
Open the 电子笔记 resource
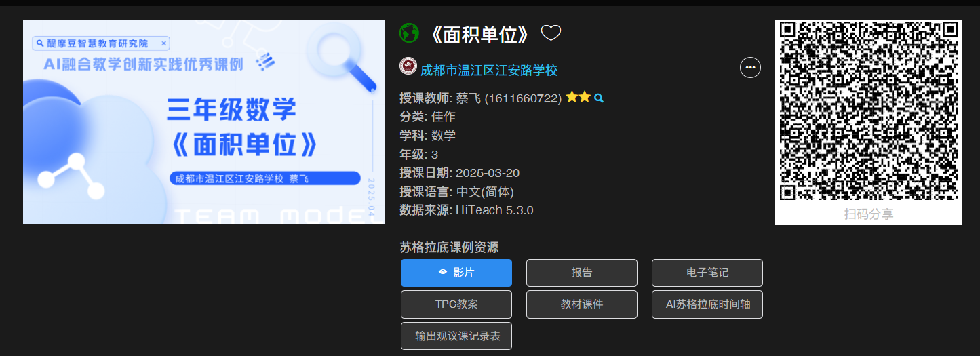click(x=707, y=273)
